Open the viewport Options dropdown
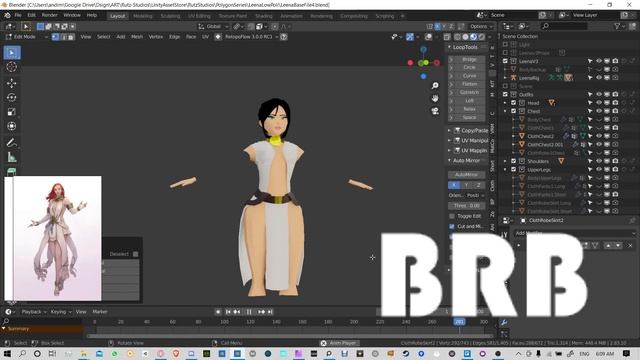This screenshot has height=360, width=640. coord(481,27)
